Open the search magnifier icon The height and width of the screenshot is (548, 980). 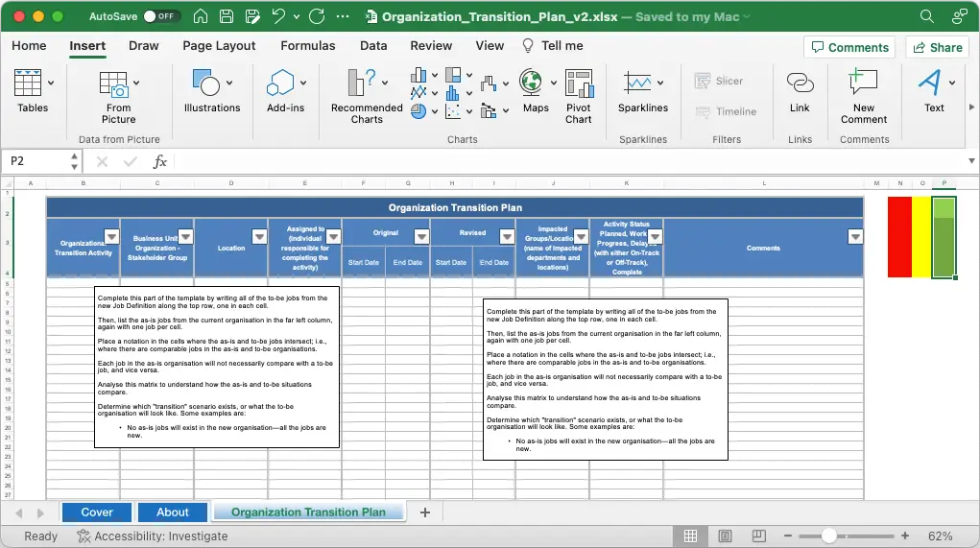pyautogui.click(x=927, y=16)
